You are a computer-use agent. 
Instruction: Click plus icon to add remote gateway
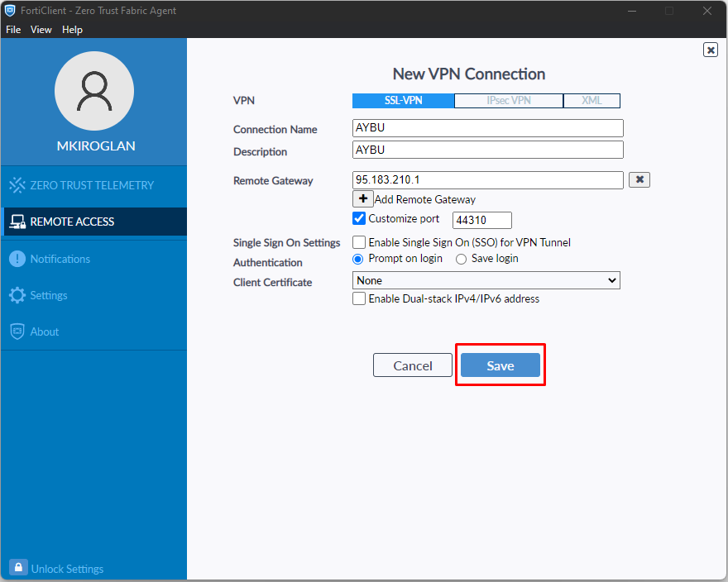(362, 199)
